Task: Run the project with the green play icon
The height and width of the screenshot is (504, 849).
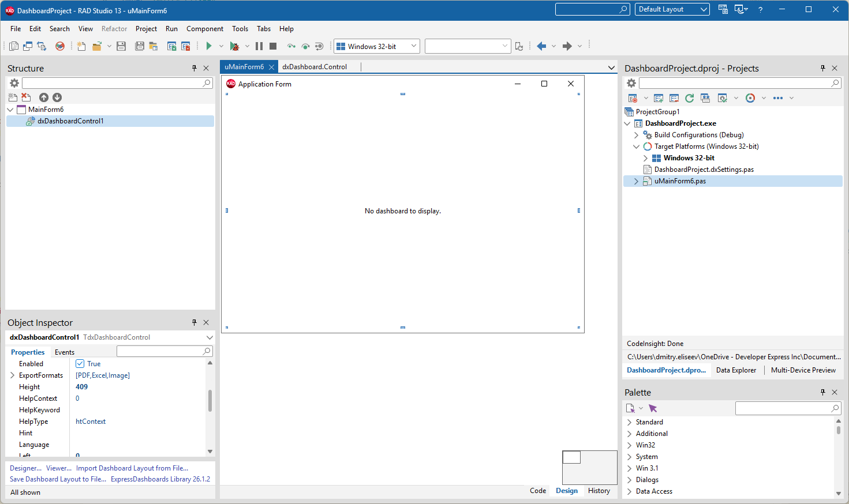Action: coord(209,46)
